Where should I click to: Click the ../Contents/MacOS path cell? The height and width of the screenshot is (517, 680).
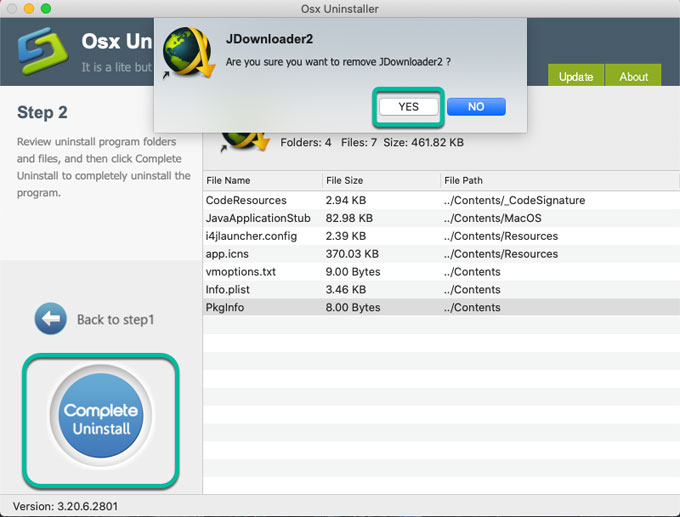493,218
